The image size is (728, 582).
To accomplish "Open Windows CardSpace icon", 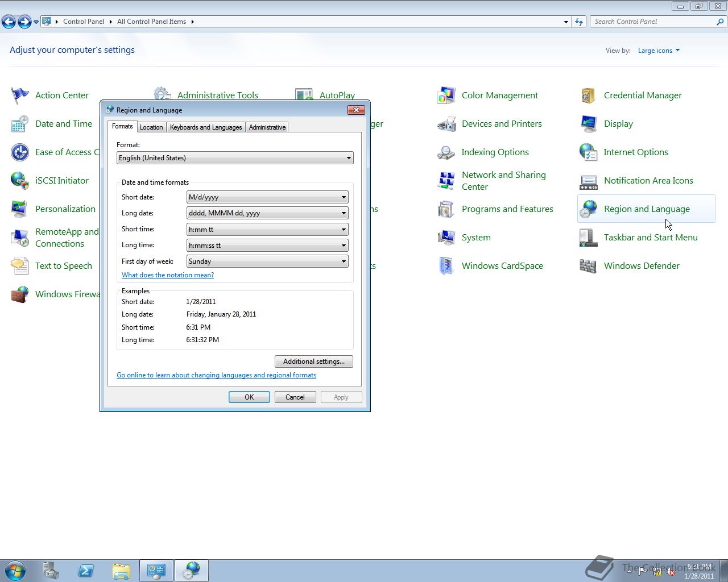I will [446, 266].
